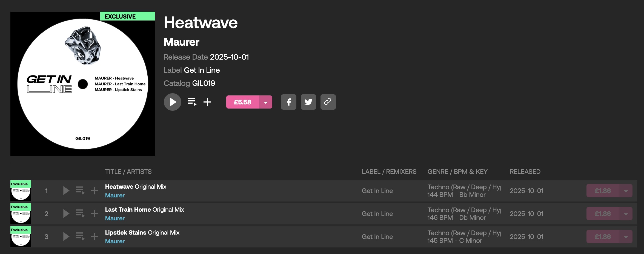Open price options for Heatwave track
This screenshot has width=644, height=254.
tap(626, 191)
